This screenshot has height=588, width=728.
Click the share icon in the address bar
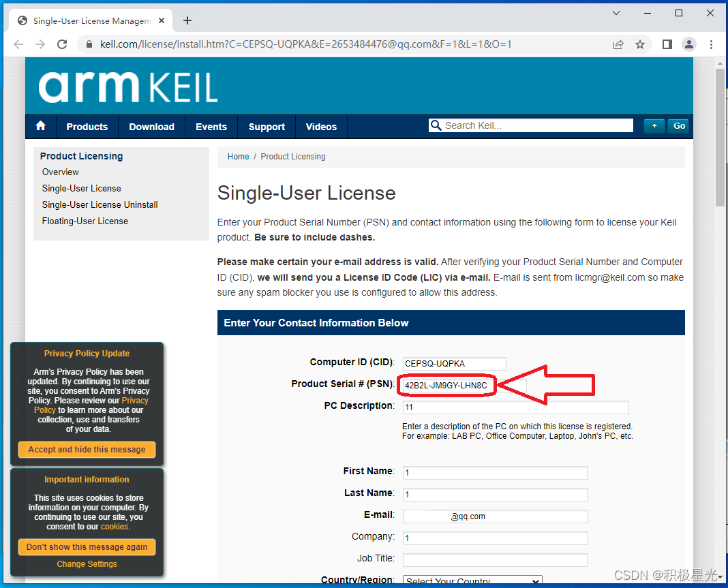(618, 44)
